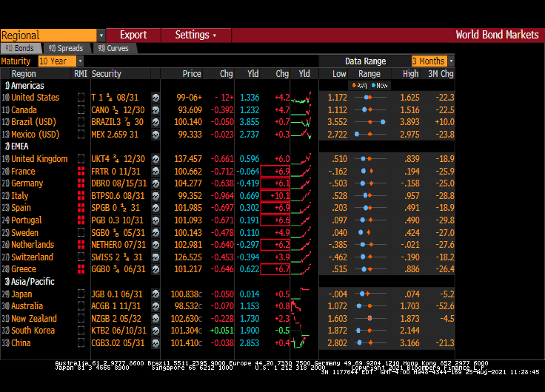Open the Data Range 3 Months dropdown

pyautogui.click(x=432, y=61)
